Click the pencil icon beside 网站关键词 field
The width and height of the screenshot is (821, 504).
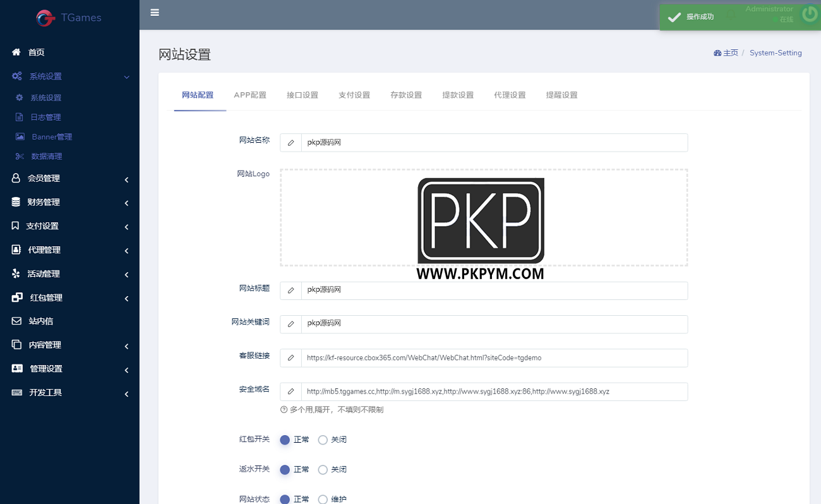click(291, 324)
